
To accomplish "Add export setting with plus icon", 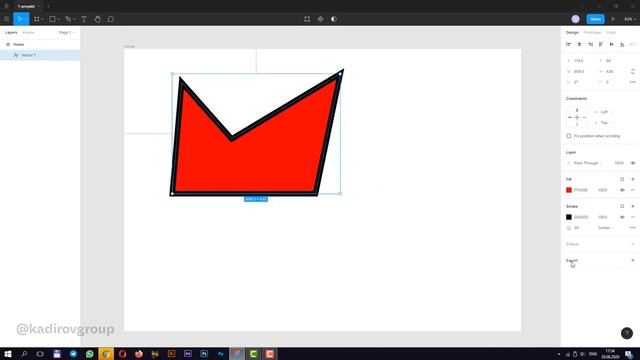I will pyautogui.click(x=633, y=260).
